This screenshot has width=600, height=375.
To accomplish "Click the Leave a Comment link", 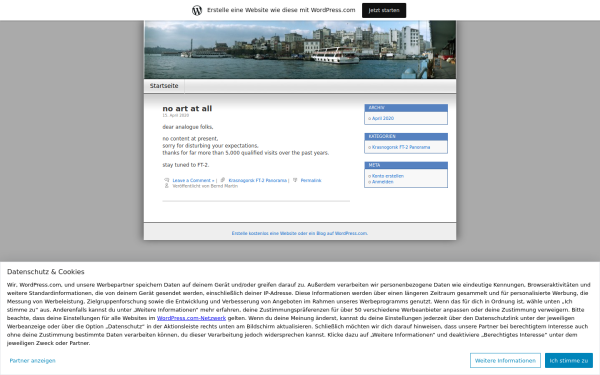I will [193, 180].
